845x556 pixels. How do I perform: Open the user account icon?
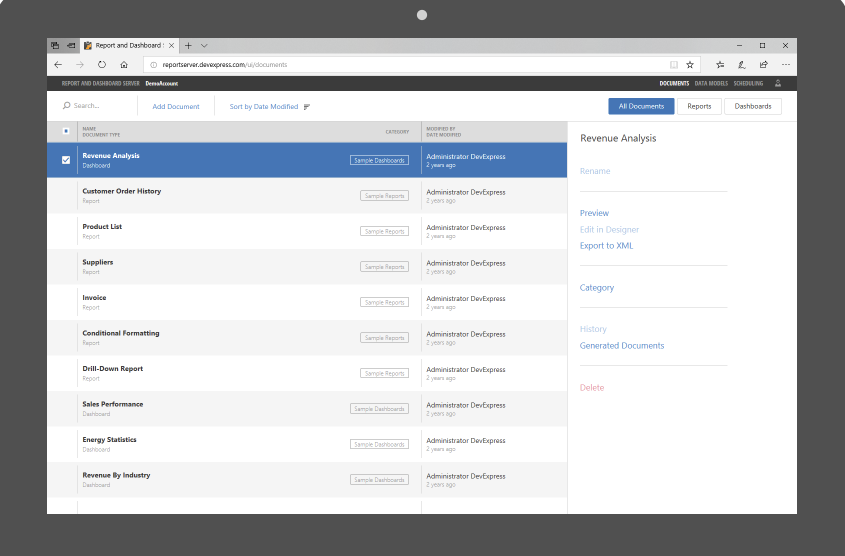coord(778,84)
